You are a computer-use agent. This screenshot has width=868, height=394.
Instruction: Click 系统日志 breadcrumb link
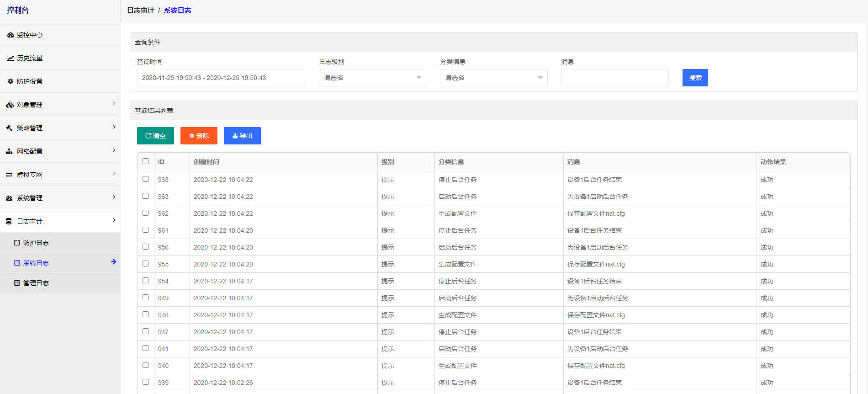178,11
